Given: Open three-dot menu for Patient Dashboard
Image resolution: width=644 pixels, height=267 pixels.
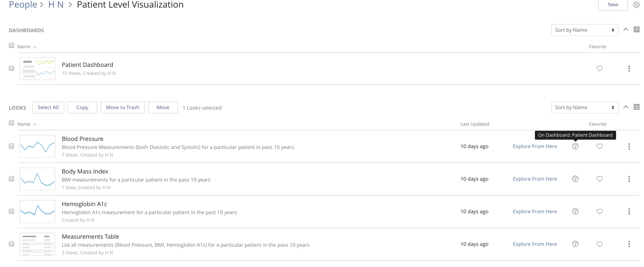Looking at the screenshot, I should (x=629, y=69).
